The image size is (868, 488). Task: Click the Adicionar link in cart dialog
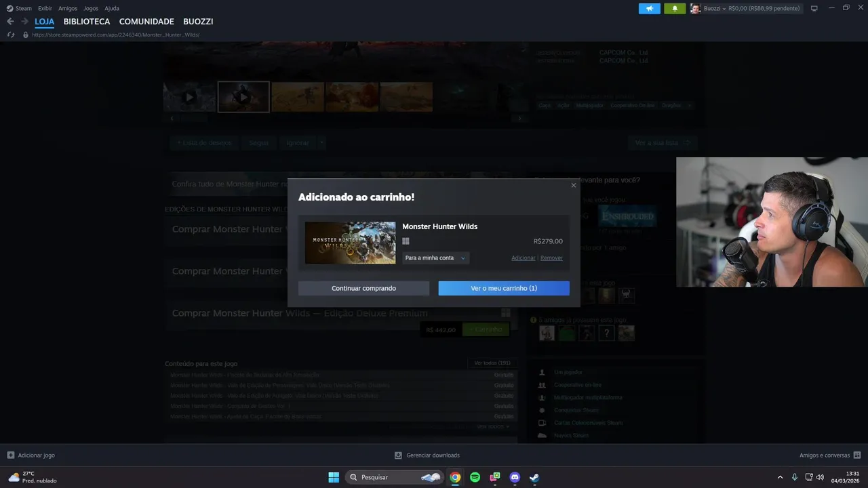coord(523,258)
